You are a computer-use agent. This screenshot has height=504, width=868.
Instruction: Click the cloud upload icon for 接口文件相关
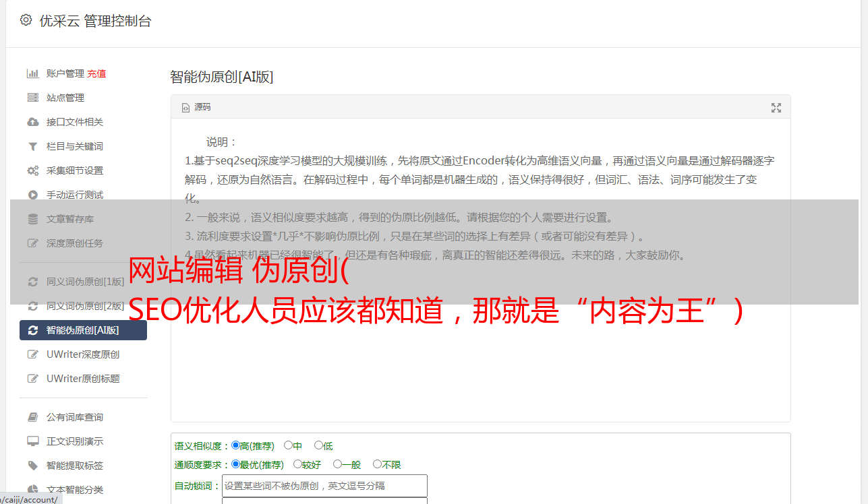[32, 122]
